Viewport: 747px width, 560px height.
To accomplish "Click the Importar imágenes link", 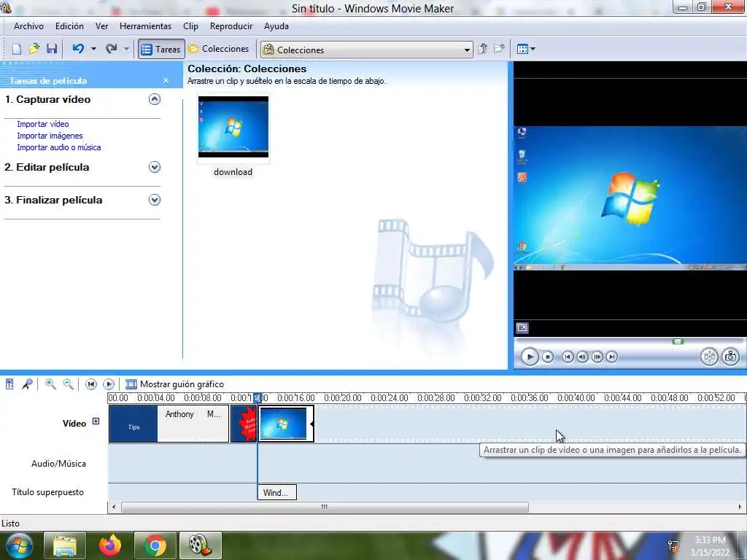I will tap(50, 136).
